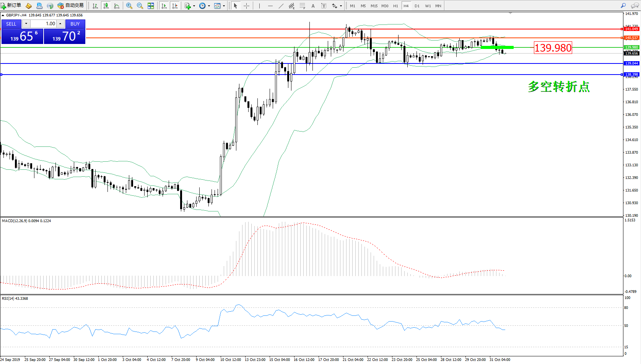This screenshot has height=364, width=641.
Task: Click the zoom in magnifier icon
Action: pos(129,6)
